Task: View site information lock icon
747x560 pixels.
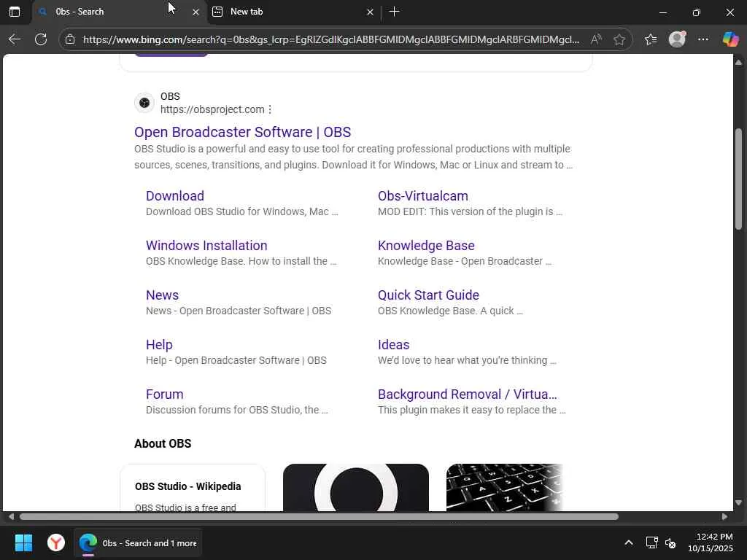Action: [70, 39]
